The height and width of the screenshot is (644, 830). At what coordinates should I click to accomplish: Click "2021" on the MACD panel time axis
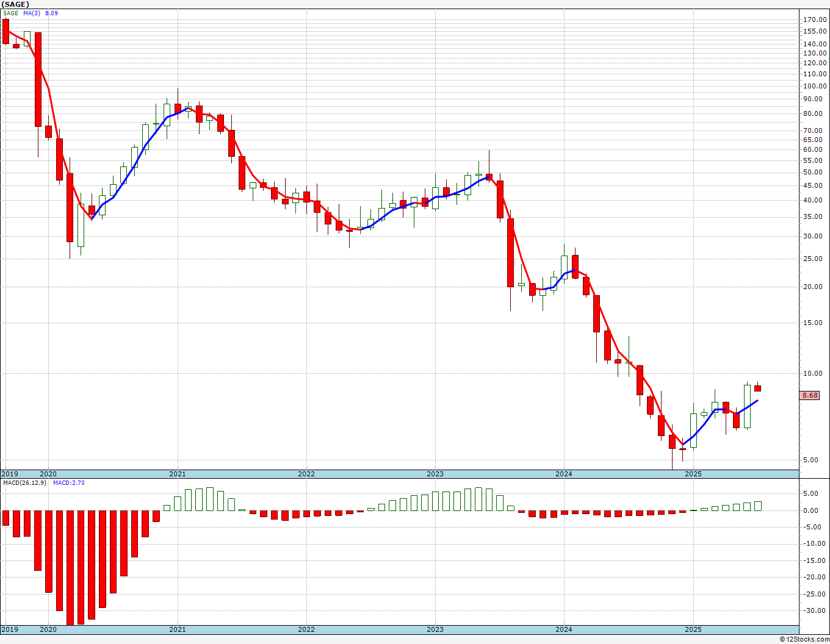tap(178, 629)
